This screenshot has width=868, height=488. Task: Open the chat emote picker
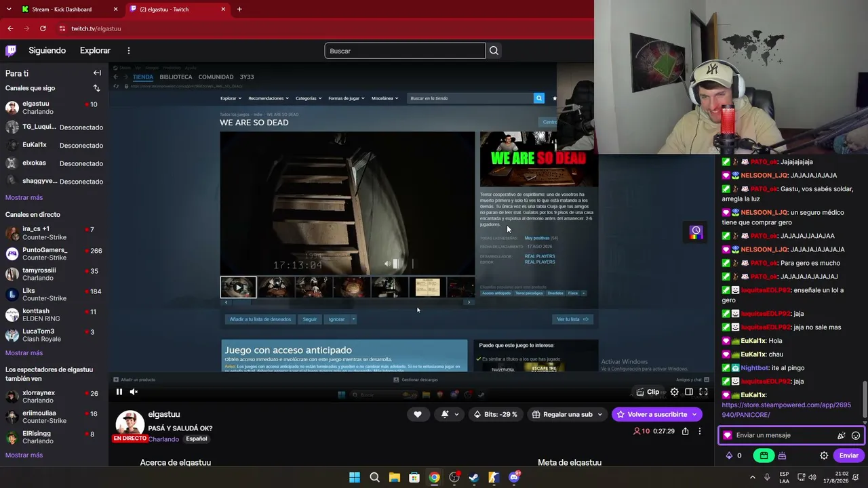pyautogui.click(x=856, y=436)
